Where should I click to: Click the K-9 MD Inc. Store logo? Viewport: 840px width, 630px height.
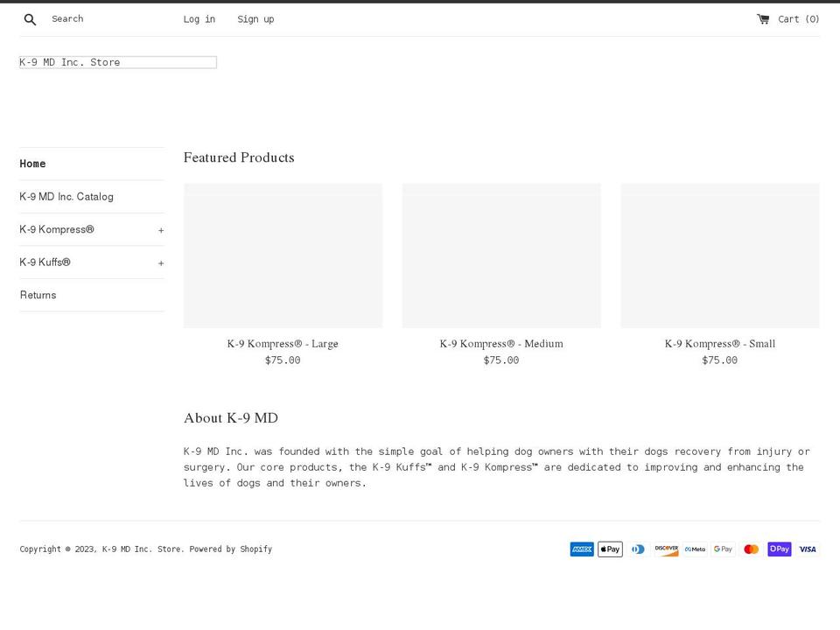118,62
